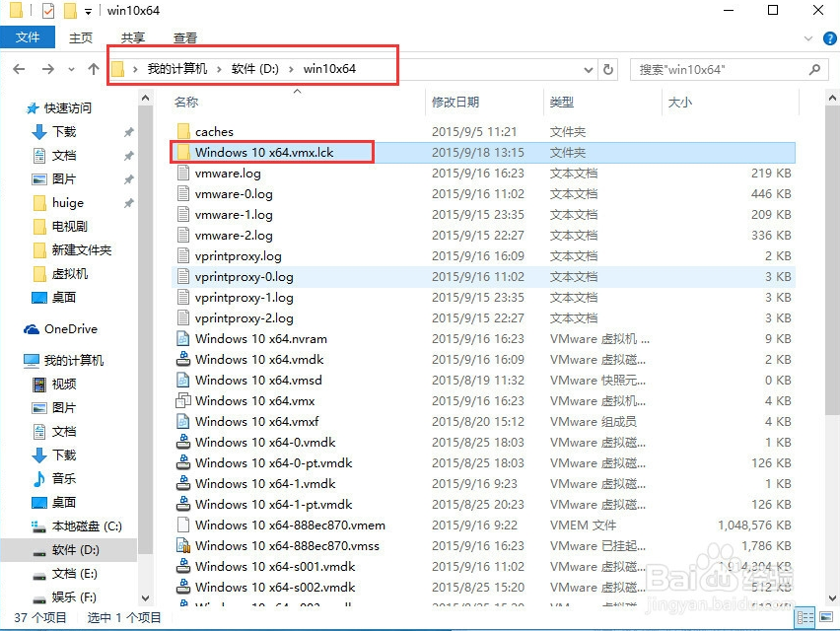Image resolution: width=840 pixels, height=631 pixels.
Task: Select Windows 10 x64.vmx config icon
Action: tap(183, 400)
